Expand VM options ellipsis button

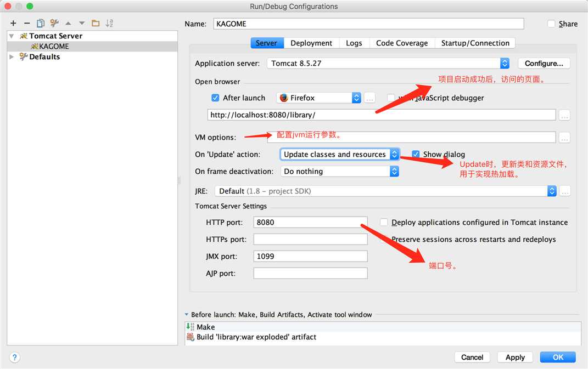point(564,138)
